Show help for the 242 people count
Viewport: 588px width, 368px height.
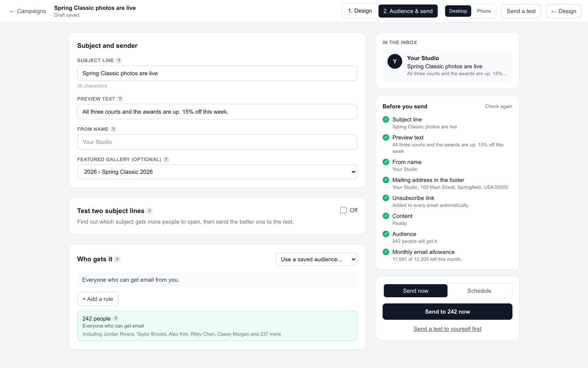116,319
